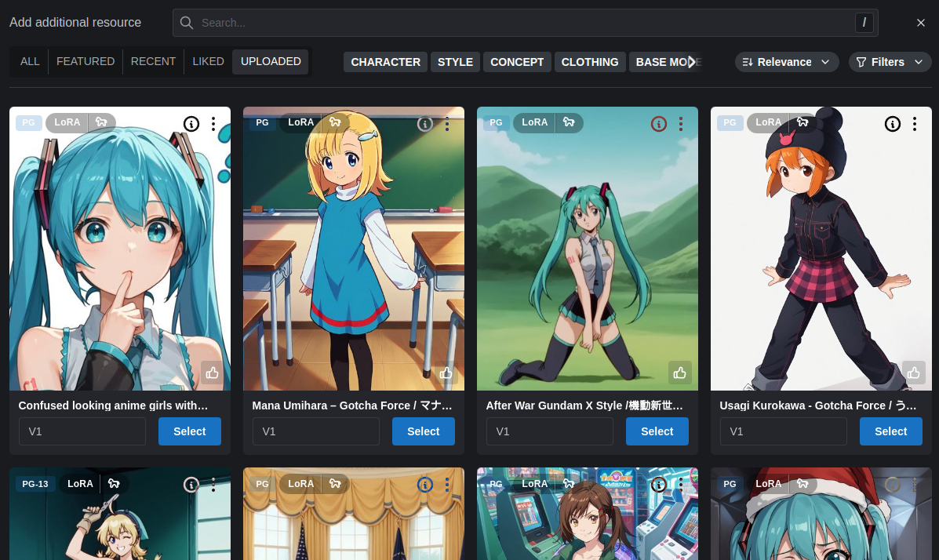The width and height of the screenshot is (939, 560).
Task: Select the Usagi Kurokawa resource
Action: pos(890,431)
